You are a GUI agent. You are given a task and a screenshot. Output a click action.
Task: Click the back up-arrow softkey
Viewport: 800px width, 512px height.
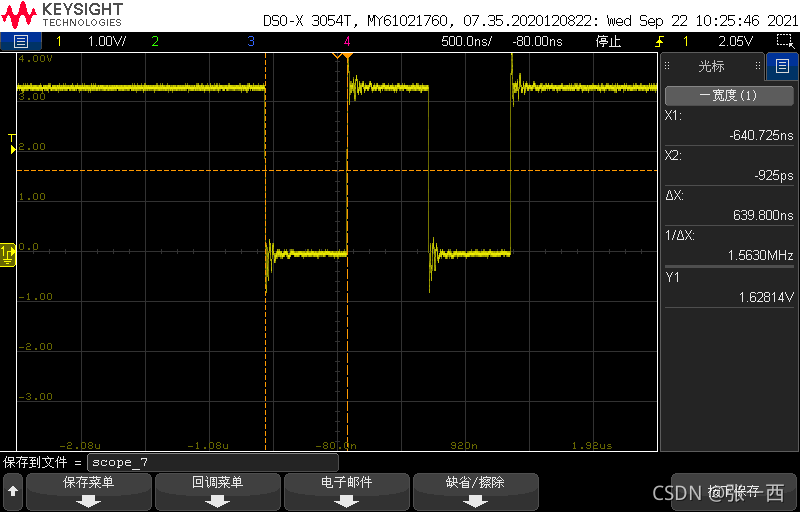[x=13, y=492]
